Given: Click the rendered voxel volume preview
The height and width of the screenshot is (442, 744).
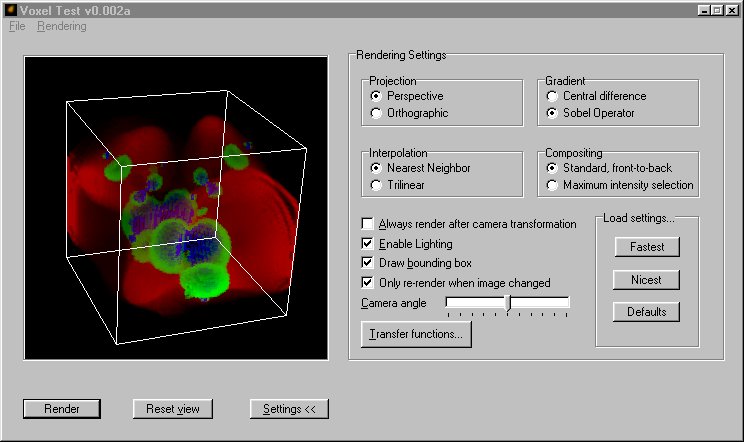Looking at the screenshot, I should click(x=176, y=208).
